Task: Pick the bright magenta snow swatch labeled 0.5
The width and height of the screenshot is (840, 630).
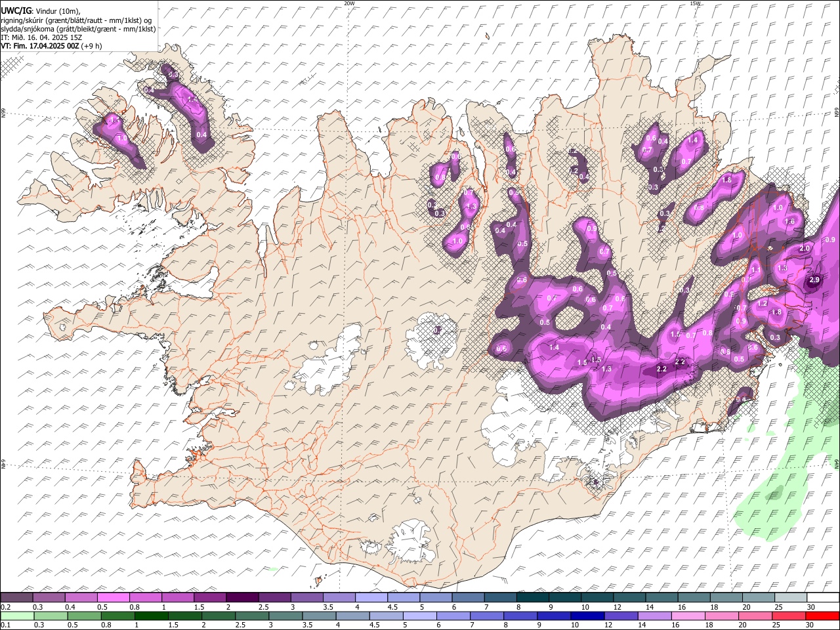Action: [114, 597]
